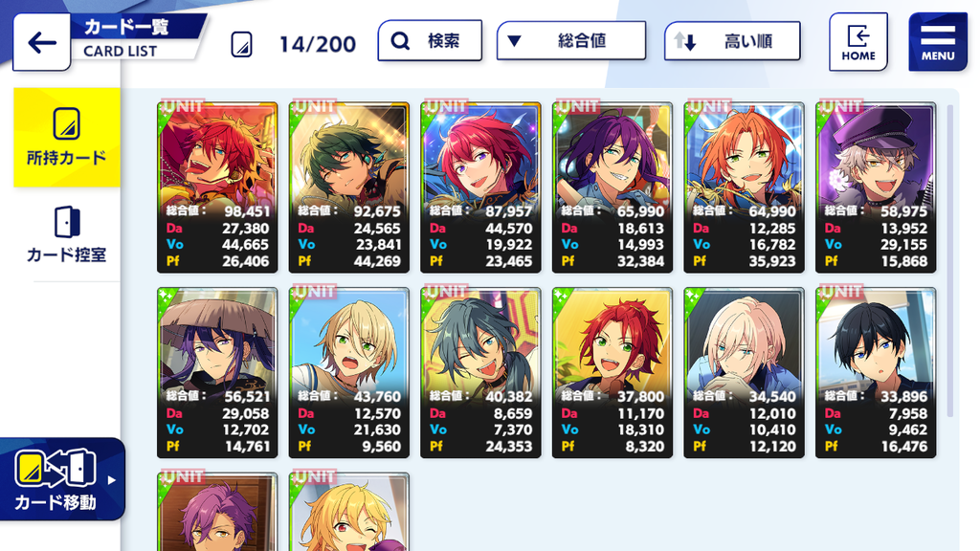Pick the purple-hat card totaling 58,975
Image resolution: width=980 pixels, height=551 pixels.
click(x=876, y=187)
